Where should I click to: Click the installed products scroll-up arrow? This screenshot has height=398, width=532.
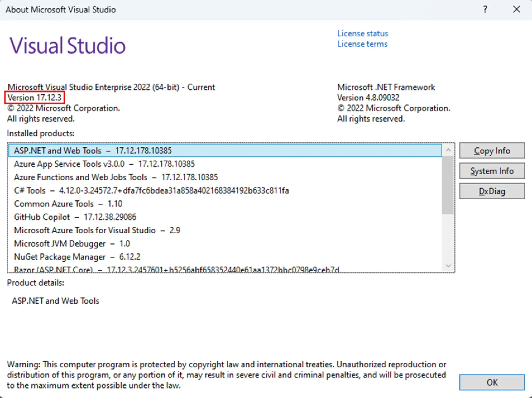pyautogui.click(x=448, y=150)
